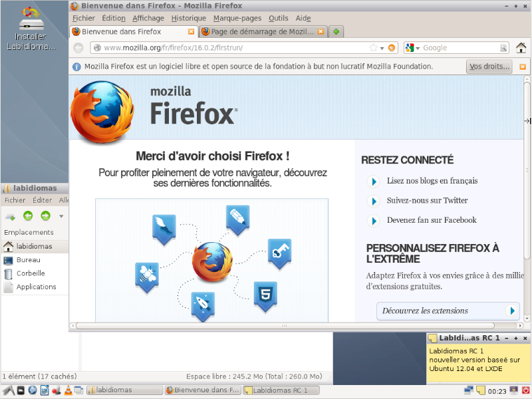532x399 pixels.
Task: Click the 'Vos droits...' button
Action: click(x=489, y=66)
